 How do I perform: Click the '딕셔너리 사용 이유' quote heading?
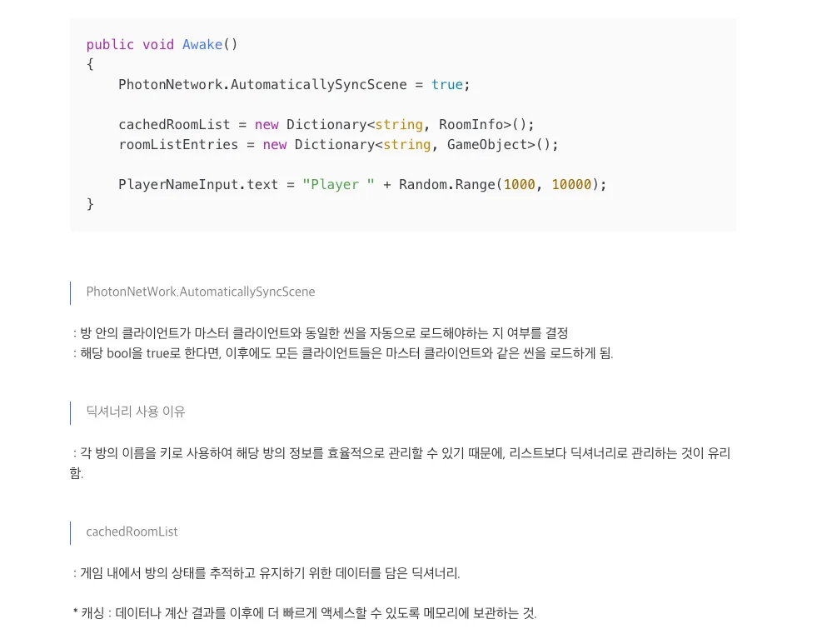[136, 412]
